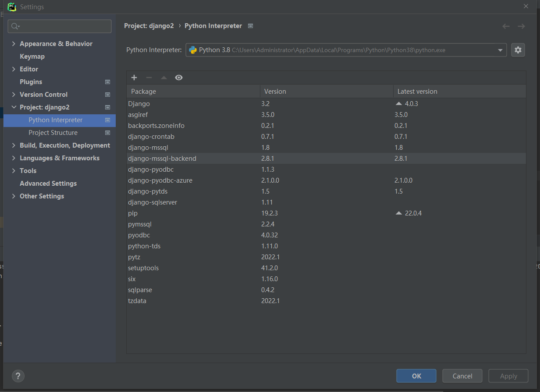The image size is (540, 392).
Task: Click project-level icon on Python Interpreter row
Action: [x=108, y=120]
